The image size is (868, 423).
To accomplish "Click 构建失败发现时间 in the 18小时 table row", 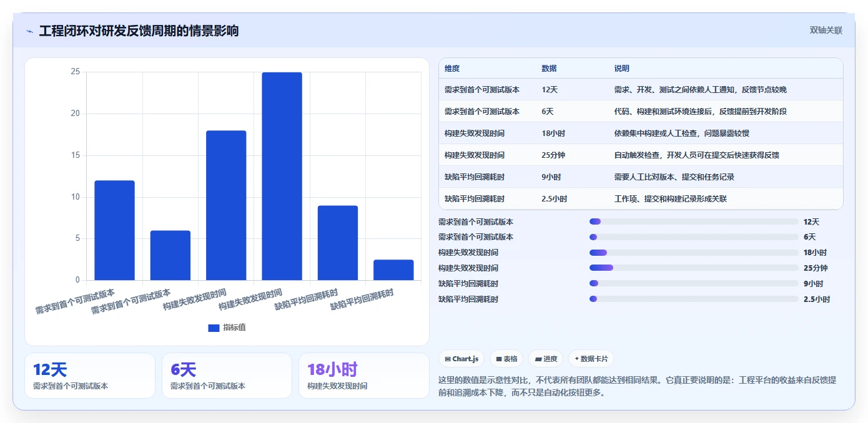I will tap(475, 134).
